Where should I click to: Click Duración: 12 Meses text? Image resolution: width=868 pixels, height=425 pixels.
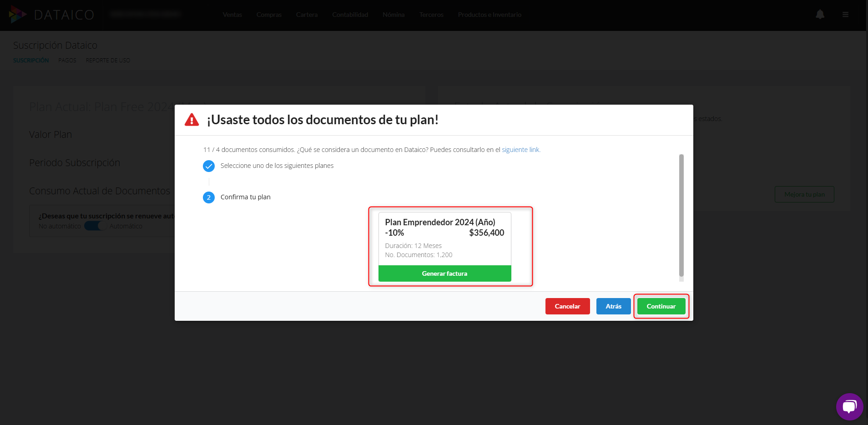(x=414, y=246)
